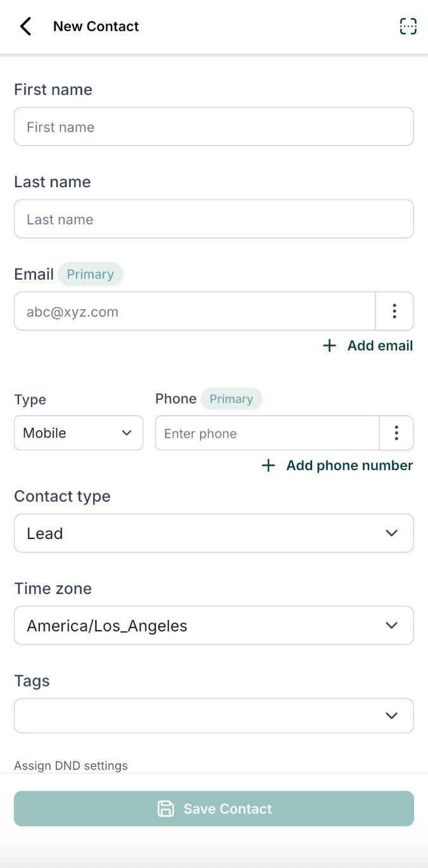Tap the back arrow icon
Screen dimensions: 428x868
coord(25,27)
